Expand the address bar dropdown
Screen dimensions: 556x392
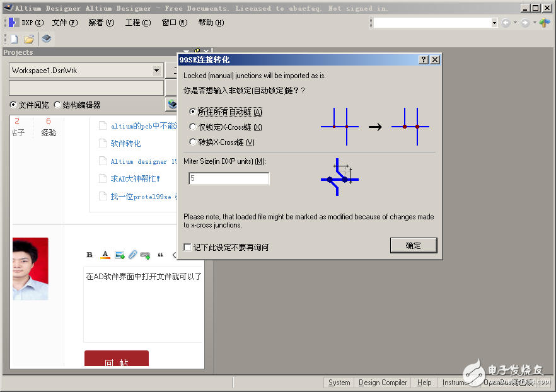[x=494, y=23]
